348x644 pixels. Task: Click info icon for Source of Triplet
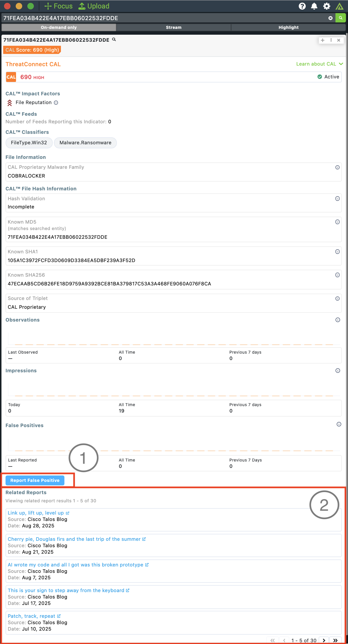point(338,299)
